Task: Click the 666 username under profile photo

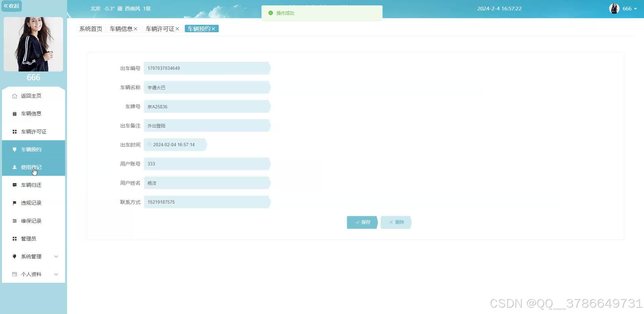Action: coord(33,77)
